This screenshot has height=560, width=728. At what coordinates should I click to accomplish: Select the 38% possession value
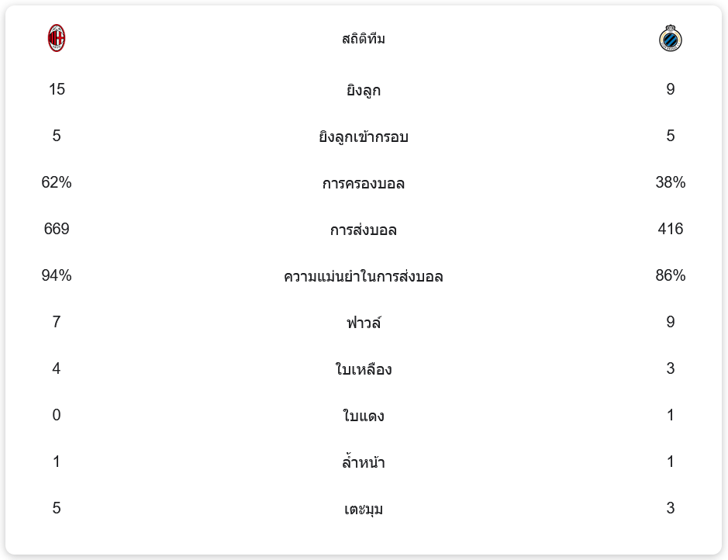pos(671,182)
